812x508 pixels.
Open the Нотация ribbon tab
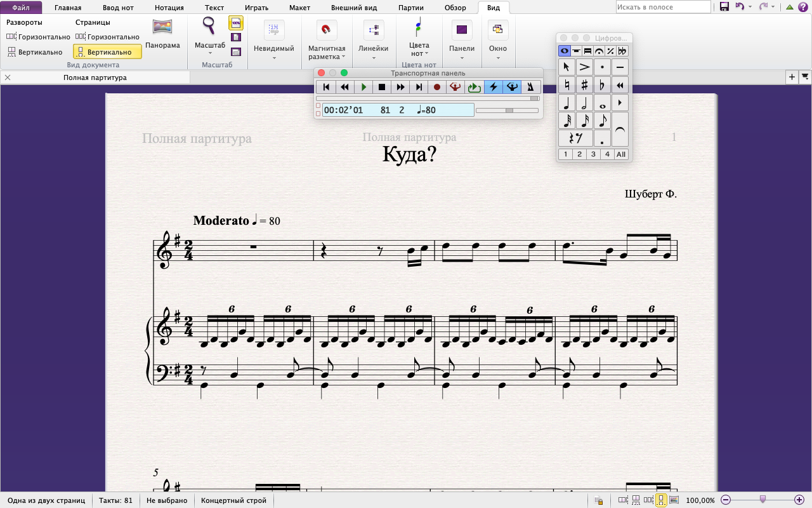(x=169, y=8)
